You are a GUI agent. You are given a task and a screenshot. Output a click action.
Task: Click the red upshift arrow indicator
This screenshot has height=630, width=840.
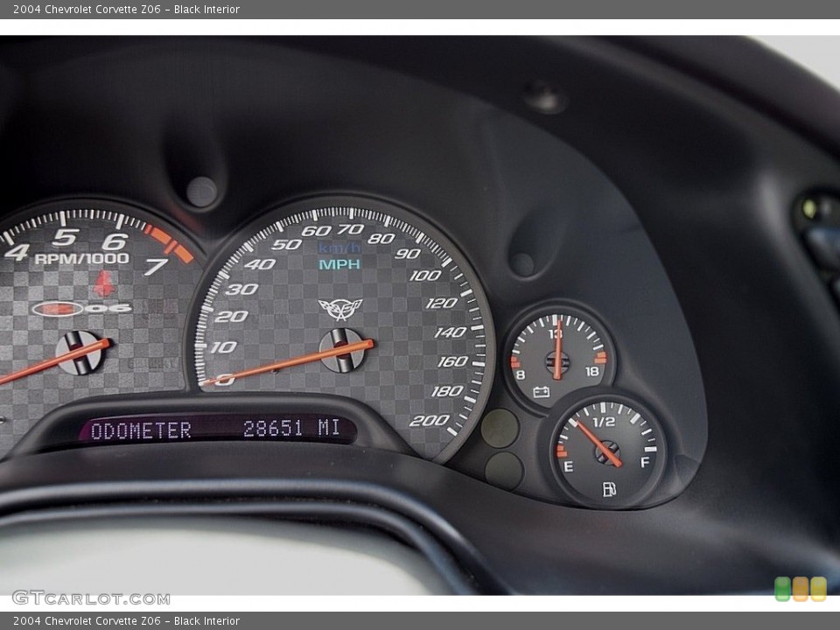[104, 283]
